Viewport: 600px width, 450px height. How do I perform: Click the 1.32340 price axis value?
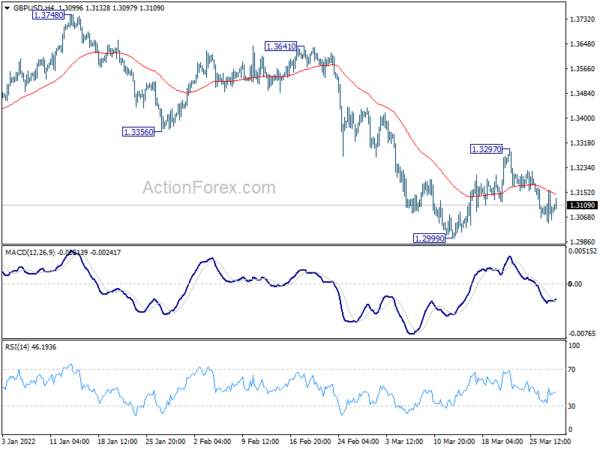582,168
